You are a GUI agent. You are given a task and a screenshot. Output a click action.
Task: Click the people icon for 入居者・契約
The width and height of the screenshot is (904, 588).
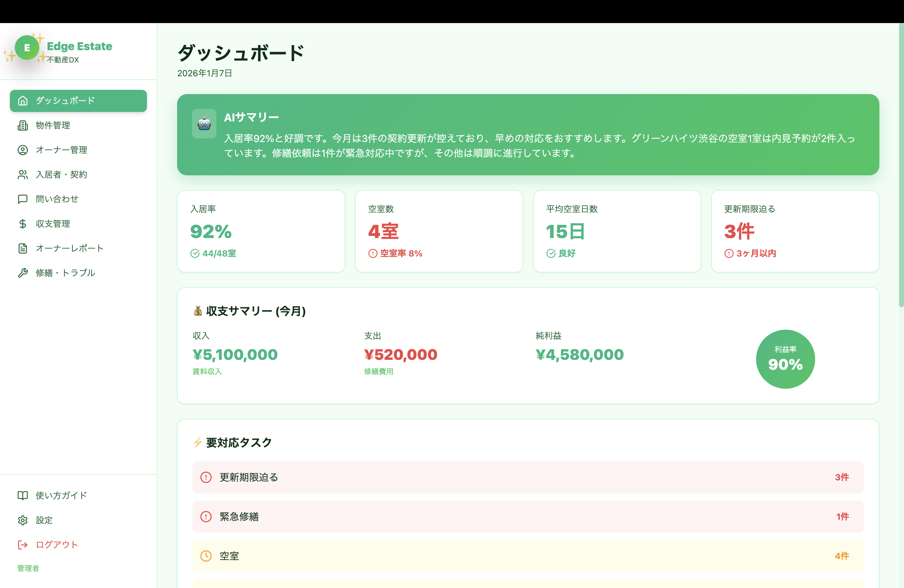tap(23, 175)
